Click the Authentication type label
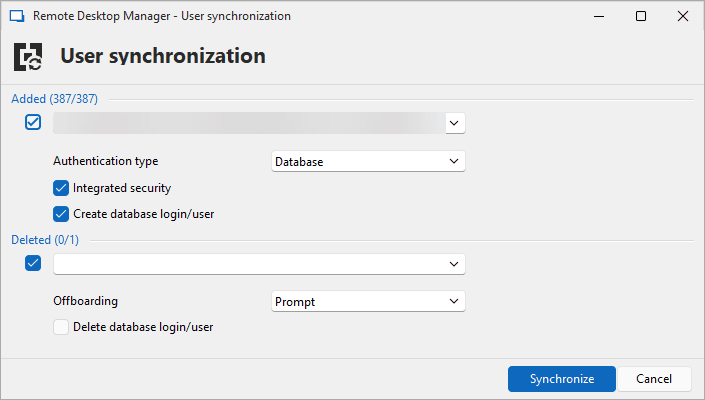 click(x=105, y=161)
